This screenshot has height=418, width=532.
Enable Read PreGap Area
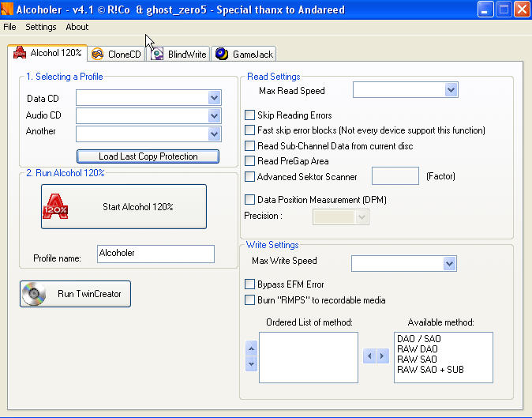[x=249, y=160]
